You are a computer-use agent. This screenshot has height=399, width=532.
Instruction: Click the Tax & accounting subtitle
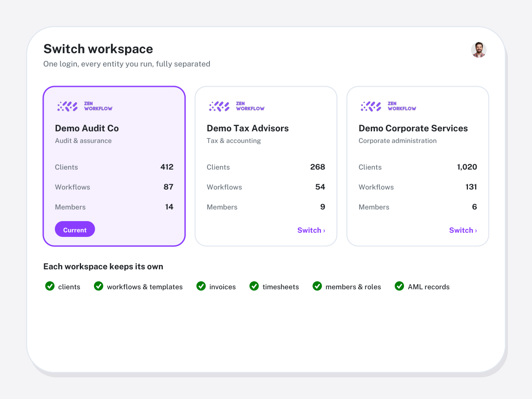[x=234, y=141]
